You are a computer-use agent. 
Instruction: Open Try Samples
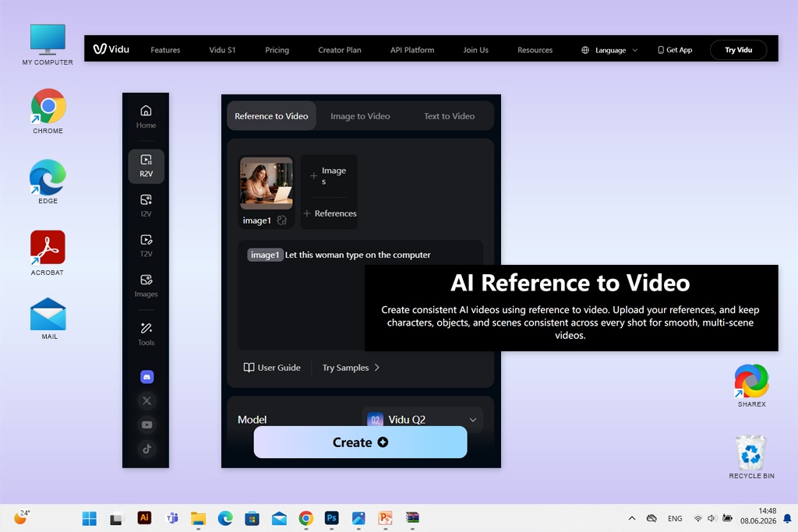click(x=351, y=367)
